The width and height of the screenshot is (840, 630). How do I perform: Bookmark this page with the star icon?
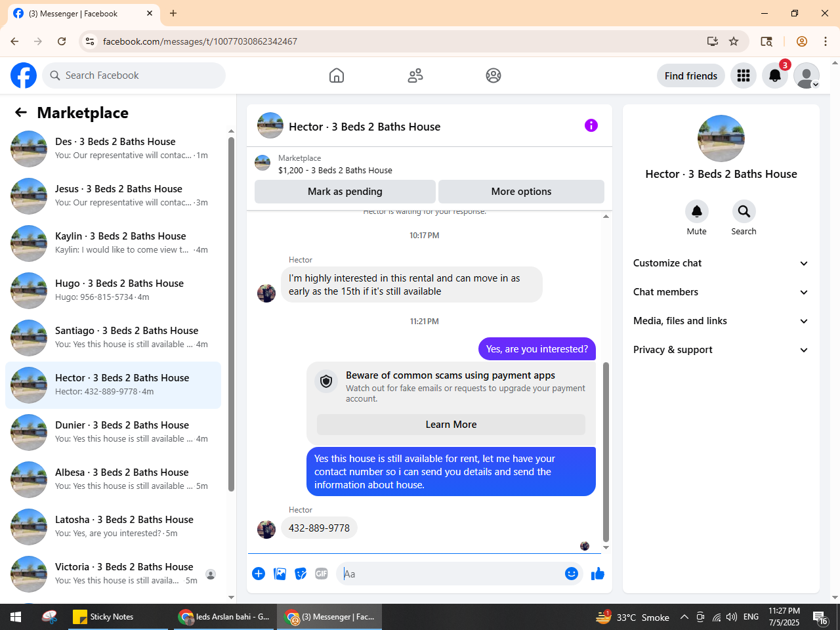(x=734, y=41)
